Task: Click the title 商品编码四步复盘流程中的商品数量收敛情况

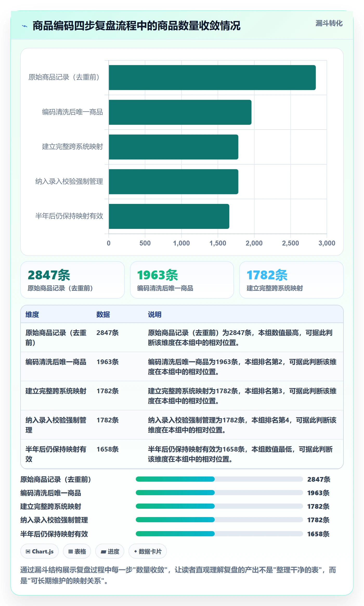Action: (x=136, y=26)
